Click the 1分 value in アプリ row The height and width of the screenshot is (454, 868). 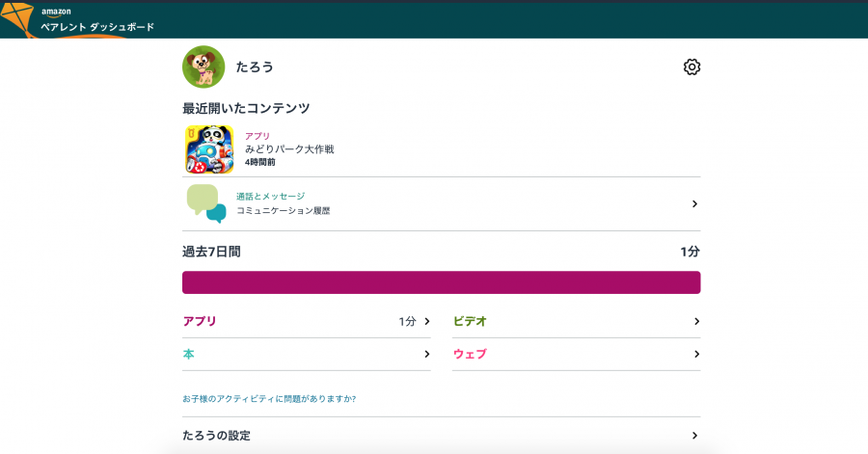point(407,321)
